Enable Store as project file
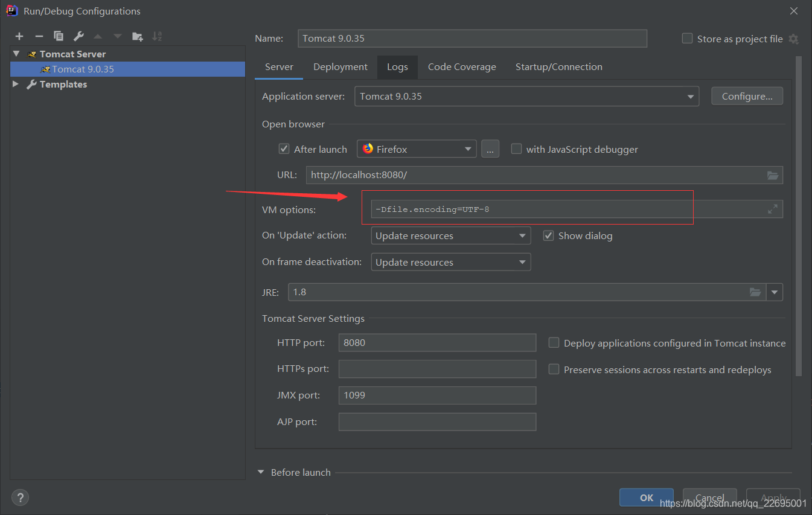Viewport: 812px width, 515px height. click(687, 38)
